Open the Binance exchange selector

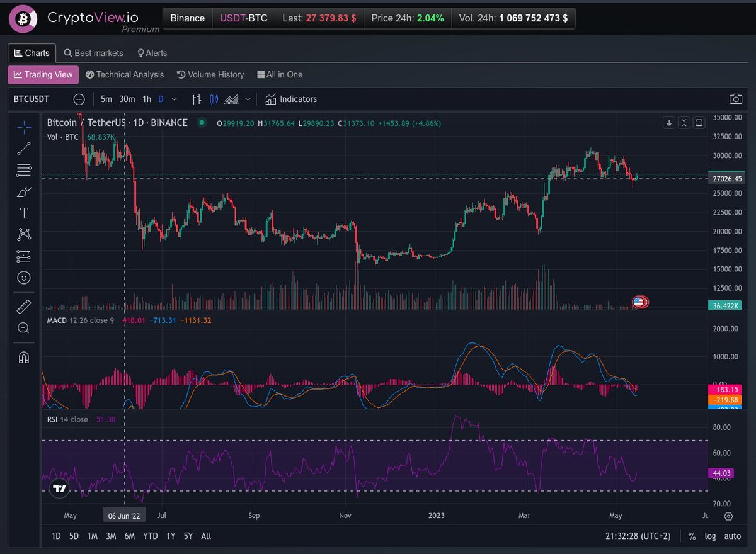pyautogui.click(x=188, y=18)
